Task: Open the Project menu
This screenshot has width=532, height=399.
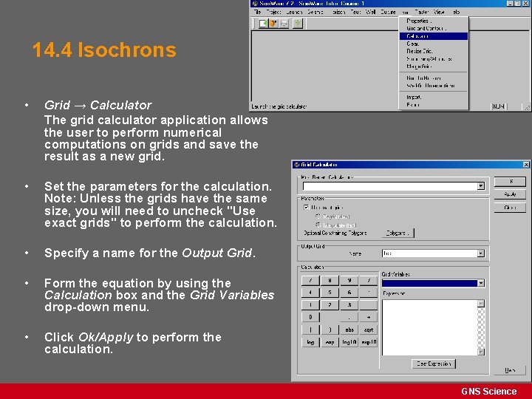Action: pos(273,12)
